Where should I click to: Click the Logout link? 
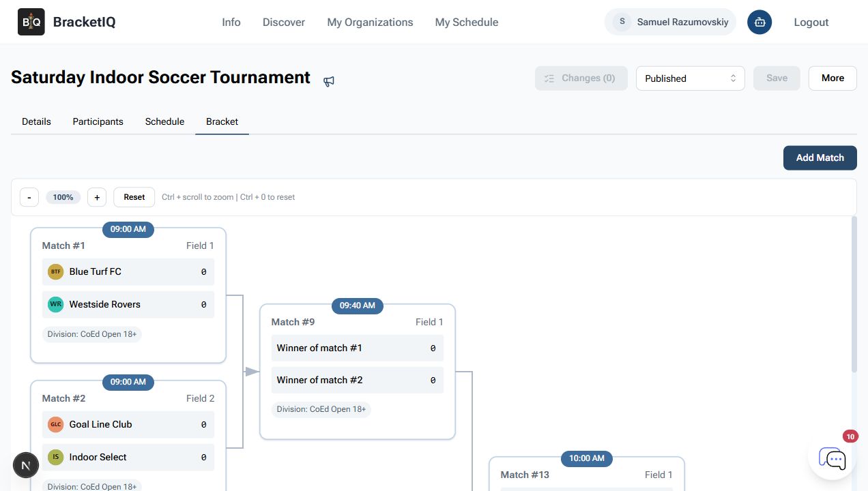pos(811,22)
